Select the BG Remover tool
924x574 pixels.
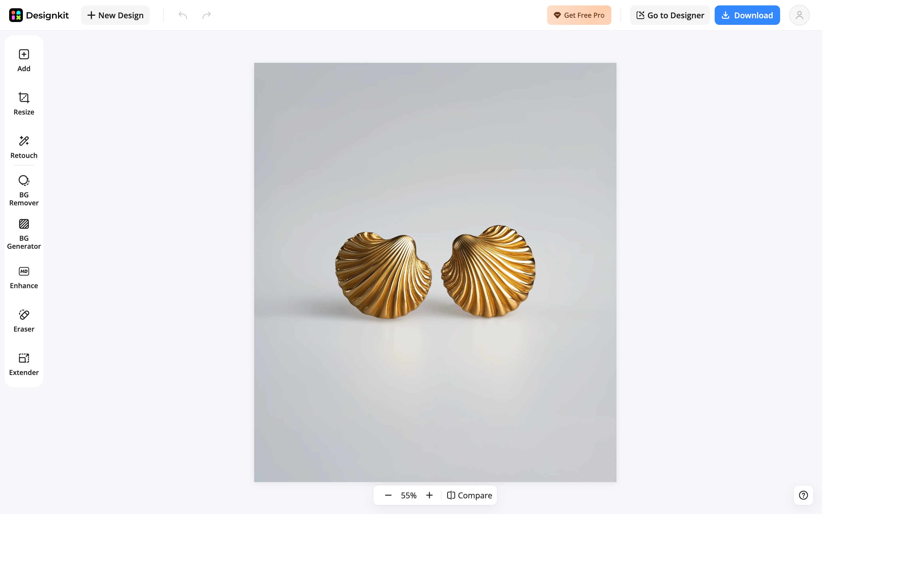24,190
